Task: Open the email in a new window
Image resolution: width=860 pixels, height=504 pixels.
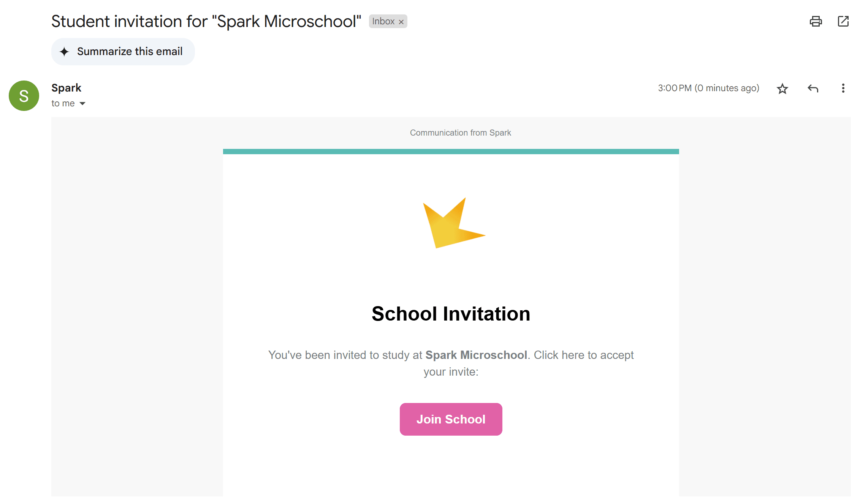Action: pyautogui.click(x=843, y=21)
